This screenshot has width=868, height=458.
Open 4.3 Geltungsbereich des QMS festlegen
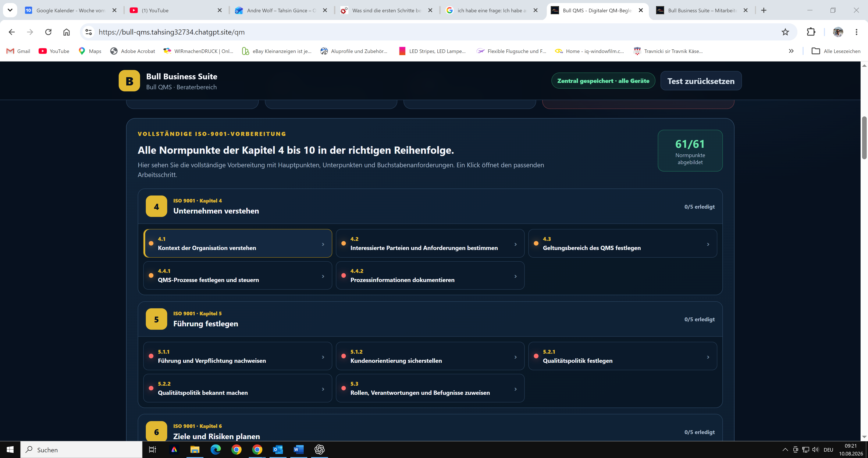[x=623, y=243]
